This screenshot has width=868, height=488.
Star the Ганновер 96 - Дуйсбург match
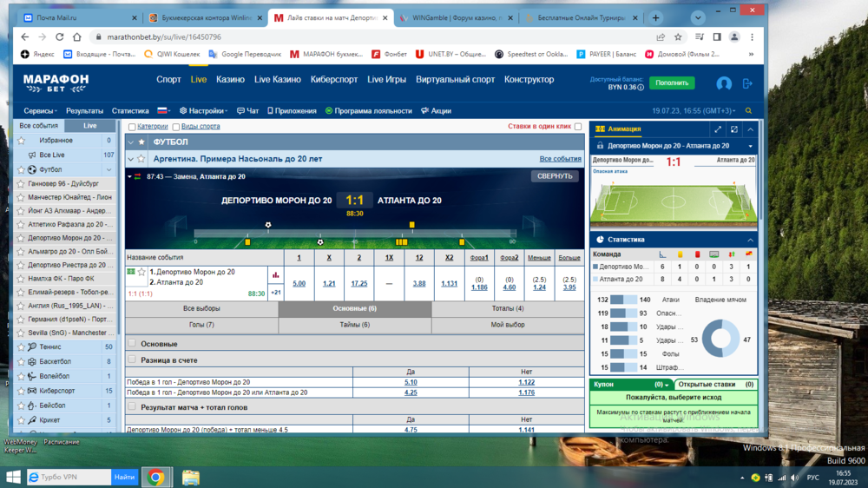(22, 184)
